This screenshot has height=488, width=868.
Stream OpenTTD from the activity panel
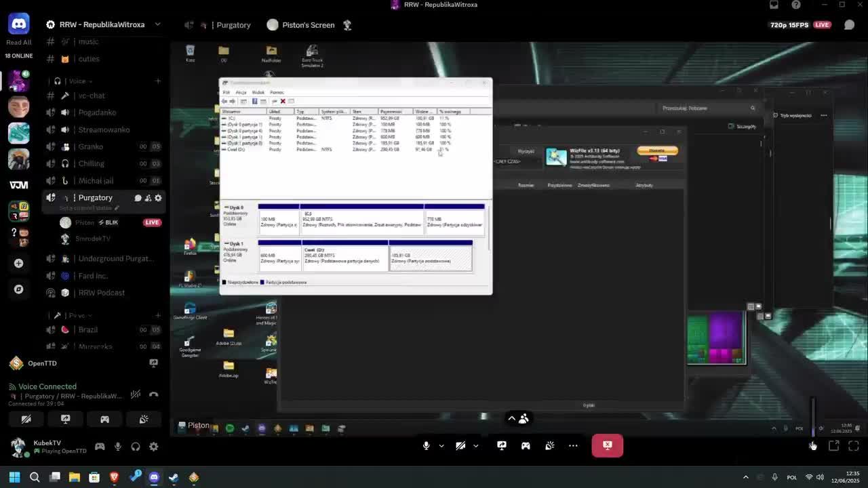154,363
